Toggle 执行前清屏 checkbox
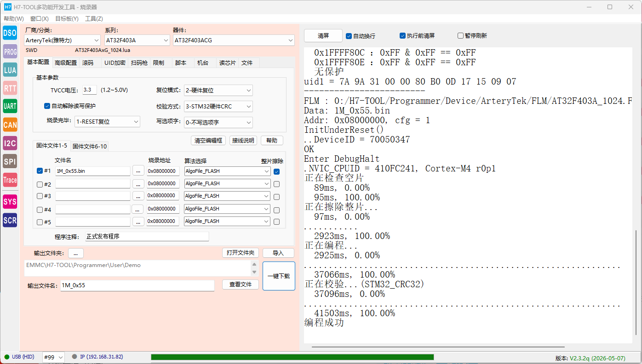Viewport: 642px width, 364px height. 403,36
